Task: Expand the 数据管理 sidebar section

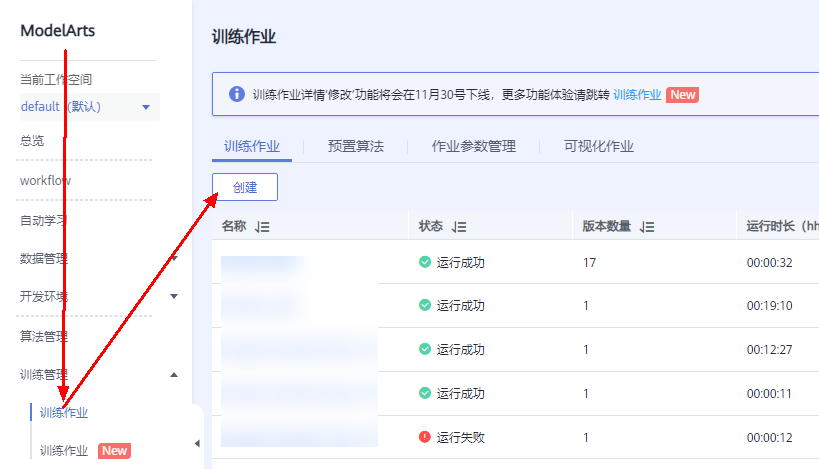Action: tap(174, 258)
